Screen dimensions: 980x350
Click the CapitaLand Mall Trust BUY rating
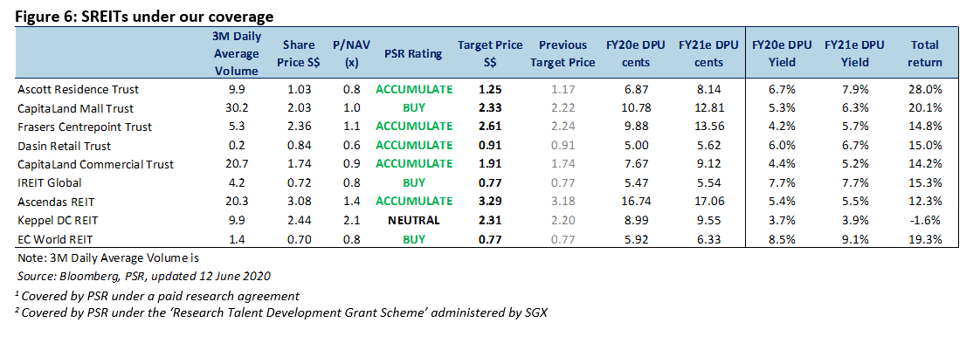tap(413, 108)
